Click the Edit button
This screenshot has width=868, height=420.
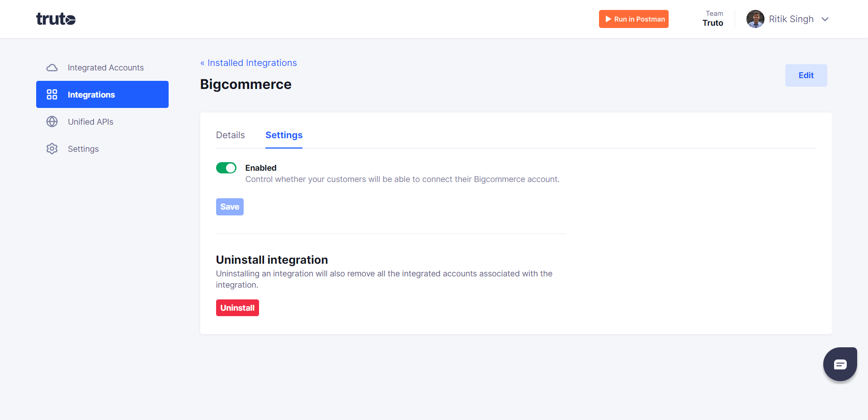806,75
